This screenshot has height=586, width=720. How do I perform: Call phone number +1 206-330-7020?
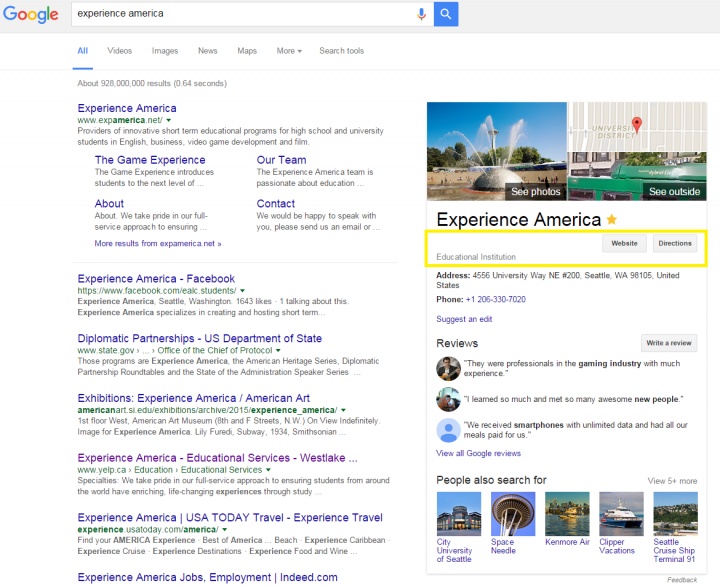coord(495,299)
